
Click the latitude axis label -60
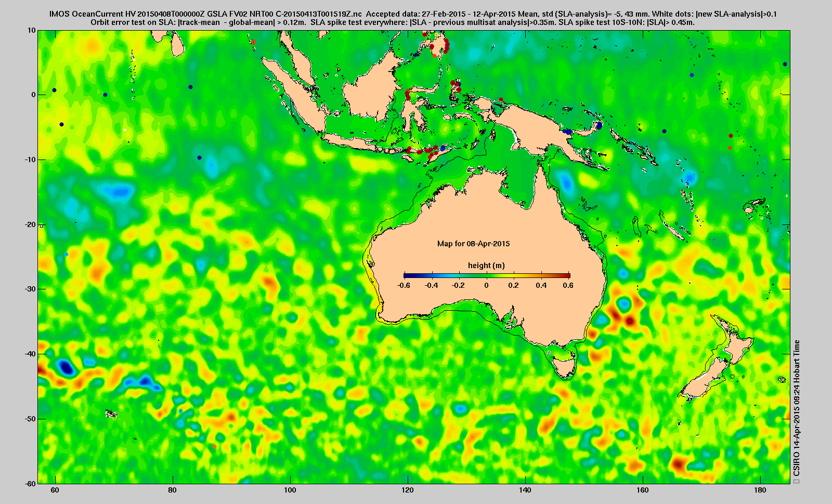30,483
